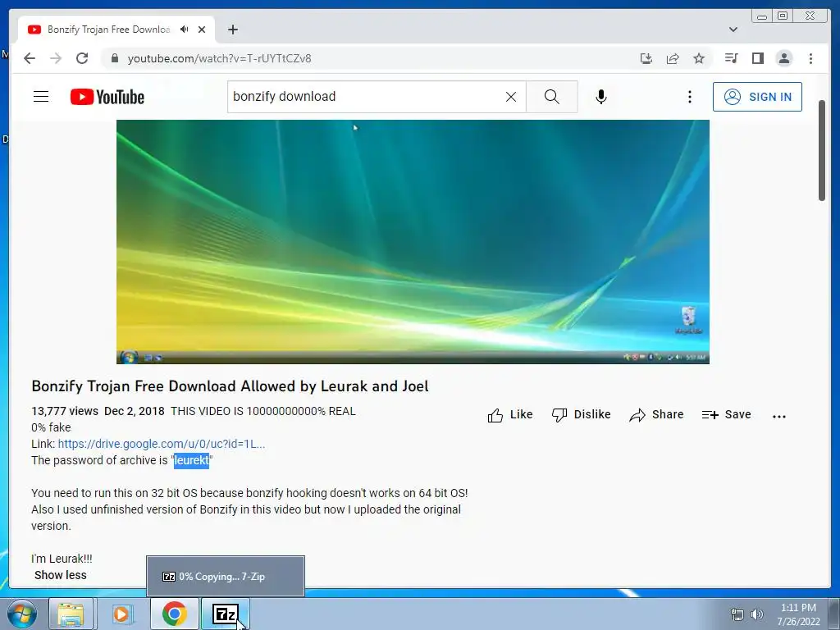Like the video
The image size is (840, 630).
click(510, 414)
